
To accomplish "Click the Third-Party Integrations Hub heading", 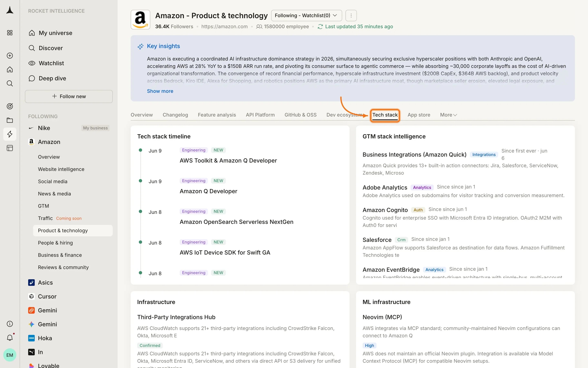I will (x=176, y=317).
